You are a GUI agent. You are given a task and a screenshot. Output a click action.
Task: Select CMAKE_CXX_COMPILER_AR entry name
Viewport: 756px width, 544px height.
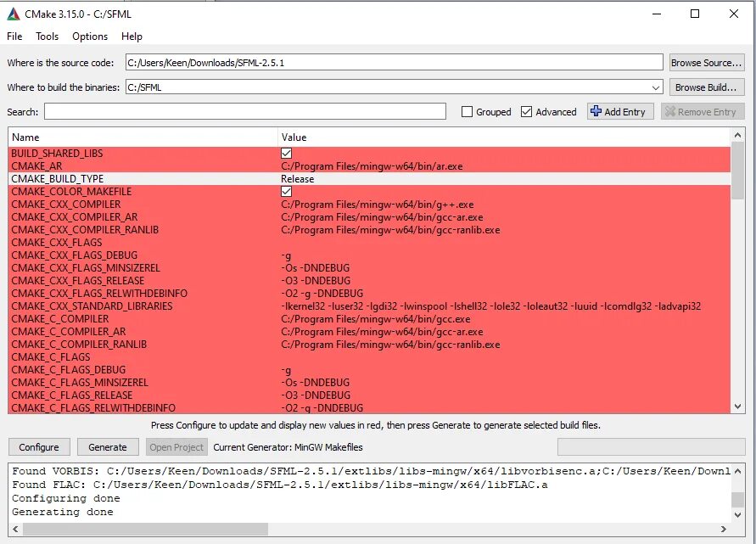click(75, 217)
